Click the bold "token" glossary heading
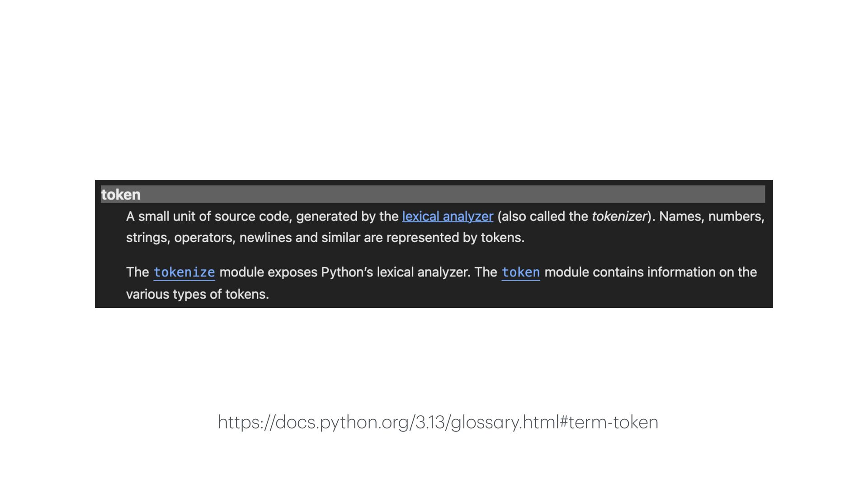868x488 pixels. (121, 195)
